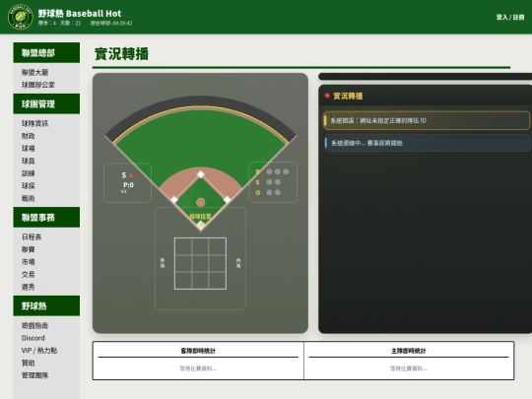Click the 投球位置 label
Screen dimensions: 532x399
(x=200, y=216)
